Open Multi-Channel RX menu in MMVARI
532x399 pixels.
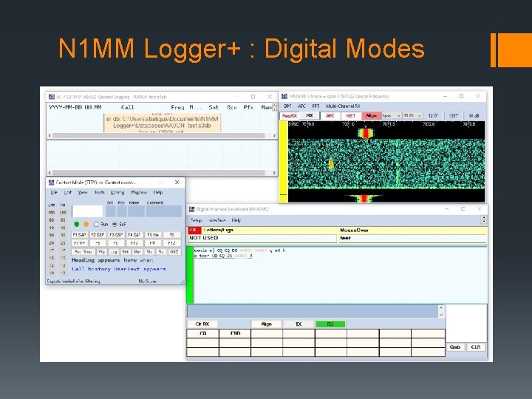click(343, 106)
